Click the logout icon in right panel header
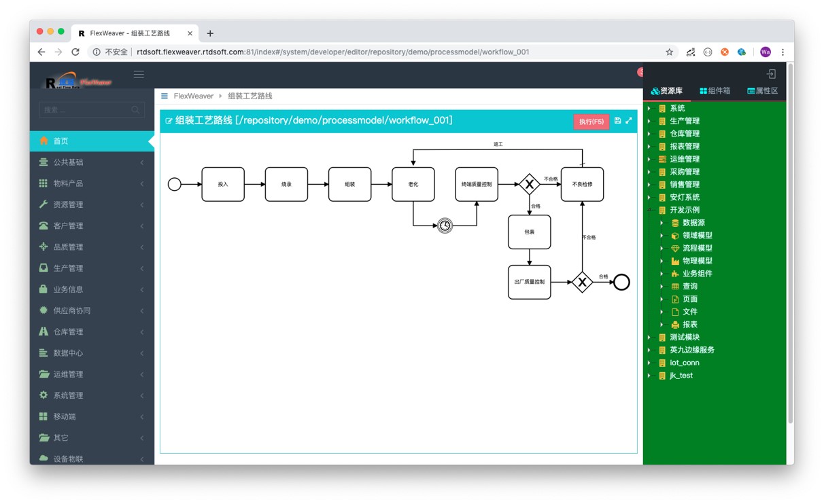The image size is (824, 504). [771, 74]
